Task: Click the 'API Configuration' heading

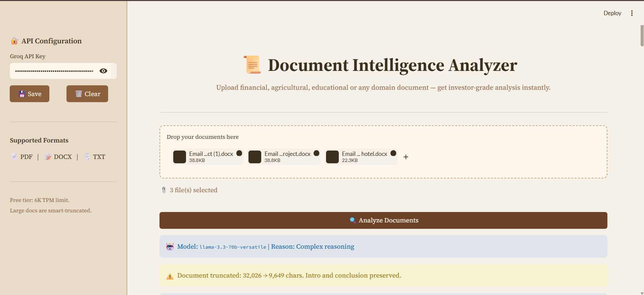Action: [x=51, y=41]
